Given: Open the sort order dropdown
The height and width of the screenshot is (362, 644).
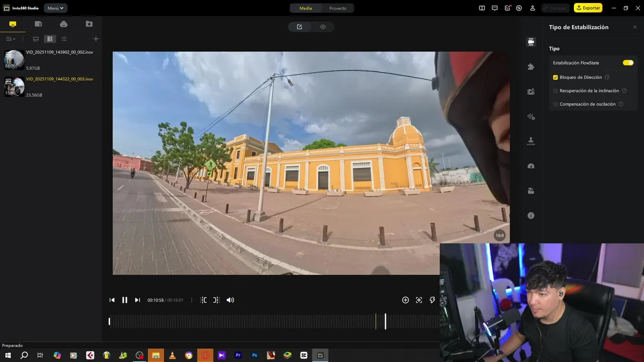Looking at the screenshot, I should tap(11, 39).
